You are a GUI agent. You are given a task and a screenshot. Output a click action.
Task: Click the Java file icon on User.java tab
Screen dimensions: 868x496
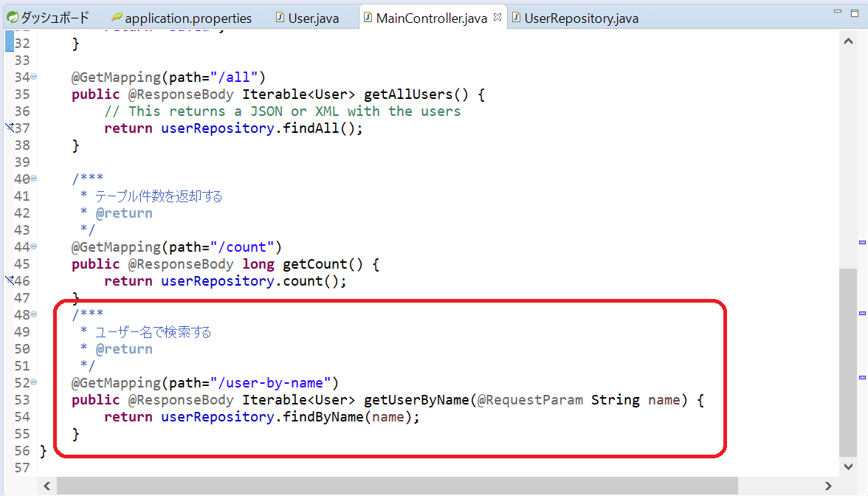pos(280,18)
